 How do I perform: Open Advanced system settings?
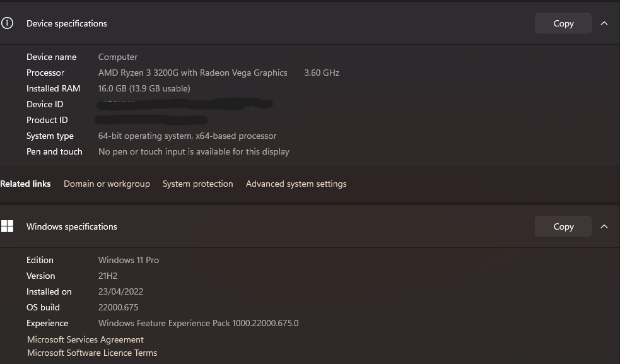coord(296,184)
